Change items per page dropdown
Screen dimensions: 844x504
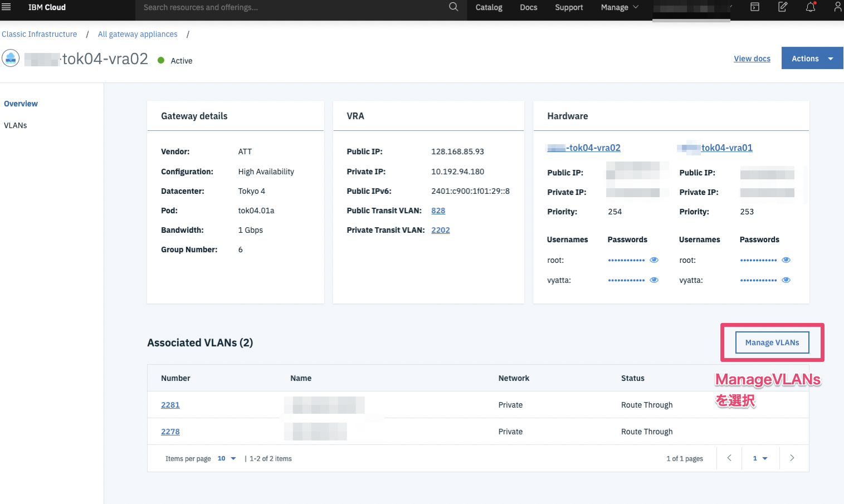(x=227, y=458)
